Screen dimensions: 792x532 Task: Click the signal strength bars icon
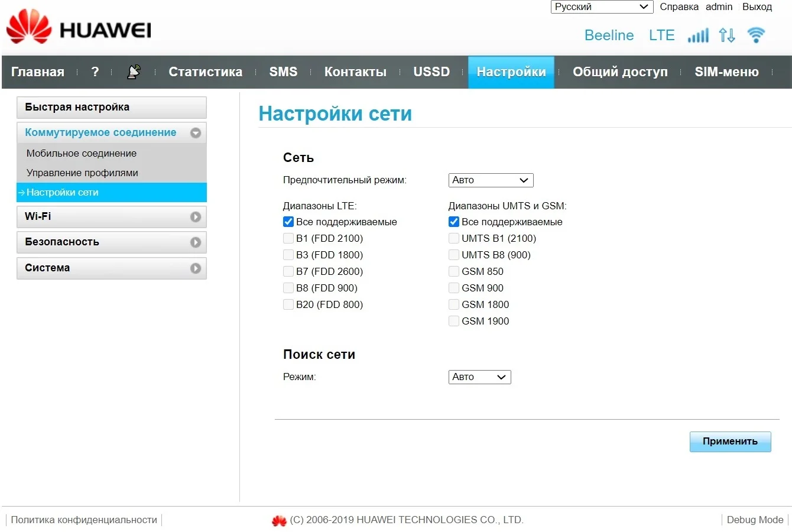click(698, 35)
